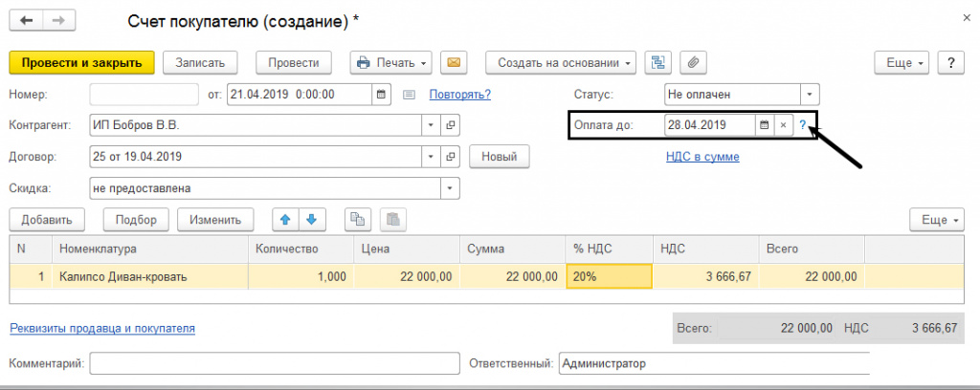Click Провести и закрыть button

(x=81, y=63)
